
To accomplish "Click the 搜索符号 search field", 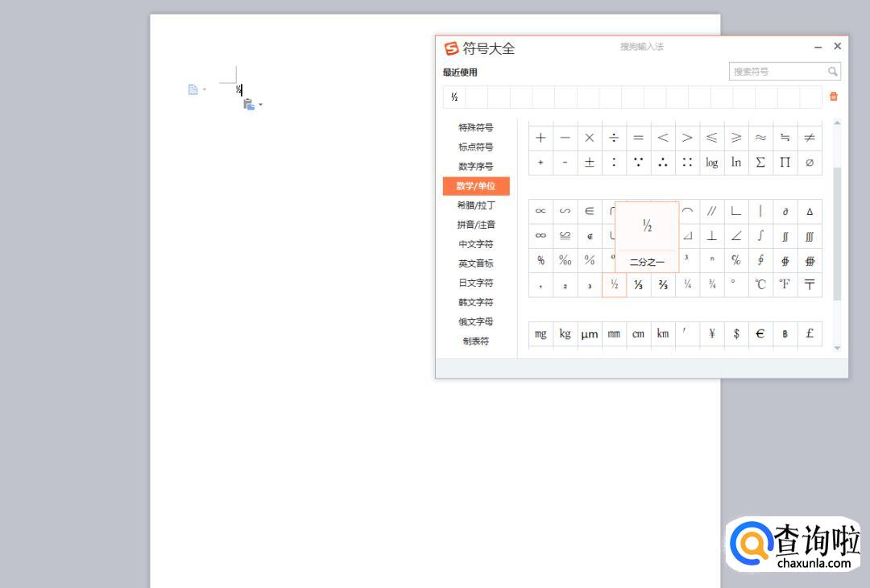I will 777,72.
